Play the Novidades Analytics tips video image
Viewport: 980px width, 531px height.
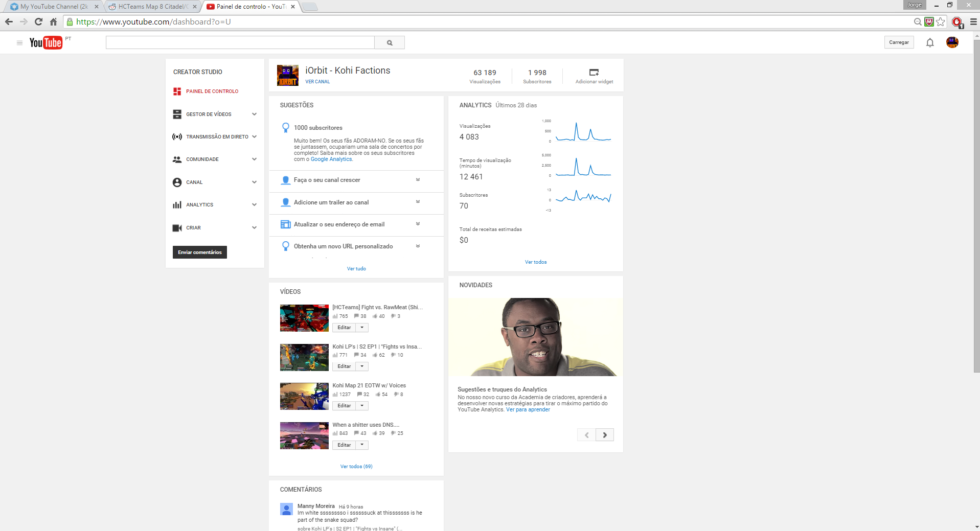[536, 337]
